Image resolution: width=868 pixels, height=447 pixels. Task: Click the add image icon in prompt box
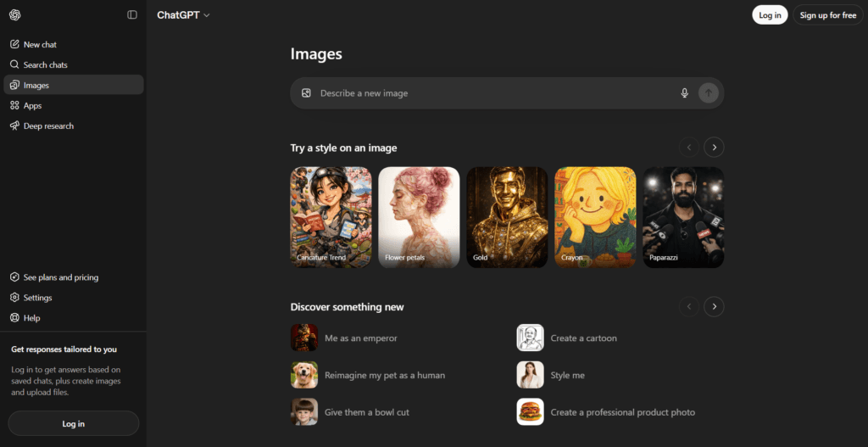point(306,93)
